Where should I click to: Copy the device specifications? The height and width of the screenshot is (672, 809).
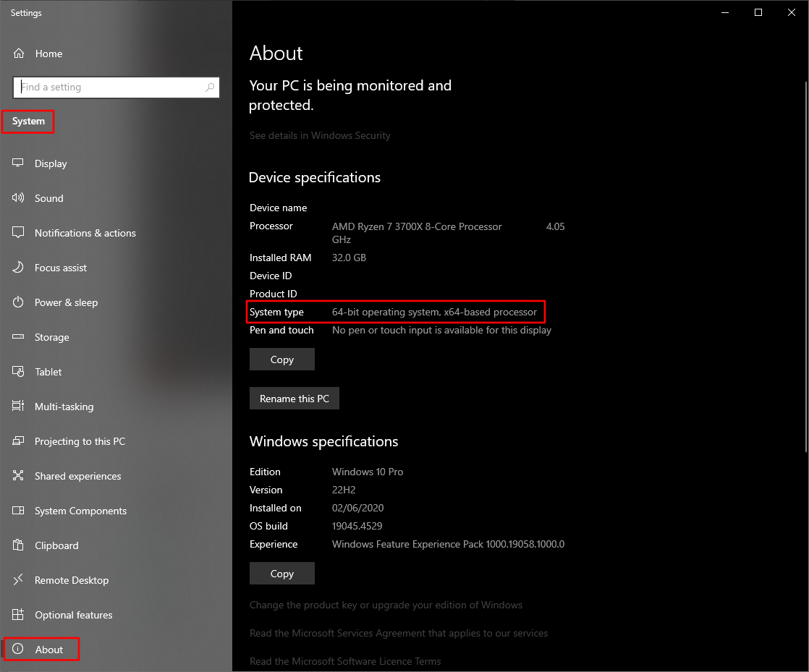281,360
